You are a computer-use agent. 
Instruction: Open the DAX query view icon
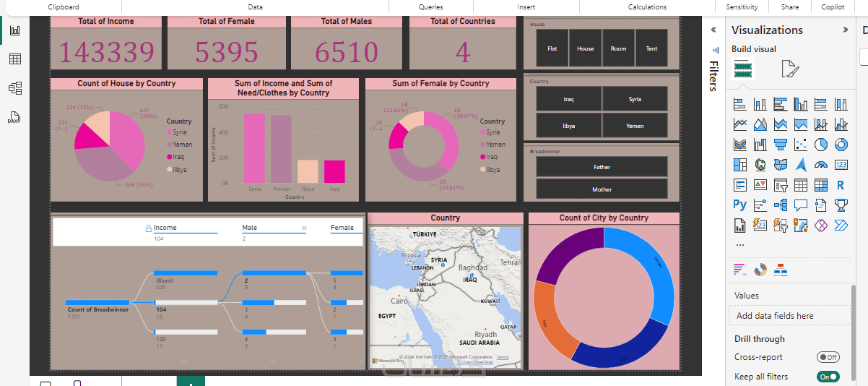click(x=14, y=117)
